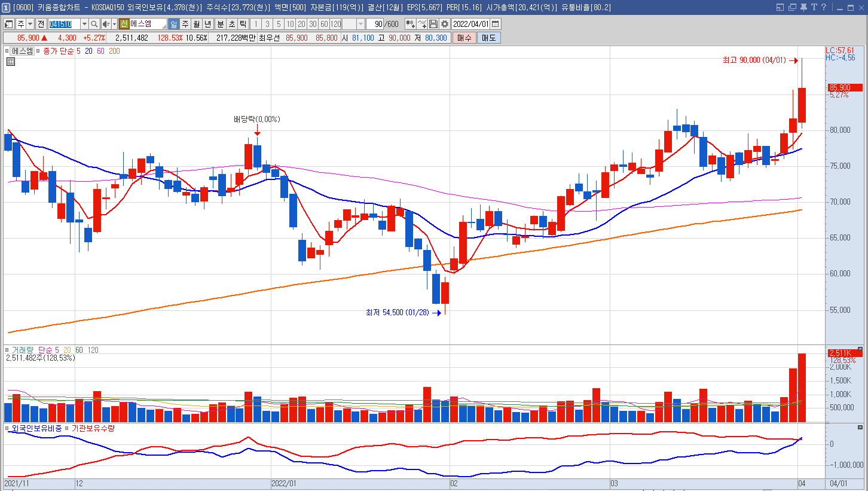Open the stock search magnifier
The image size is (868, 491).
(x=94, y=24)
